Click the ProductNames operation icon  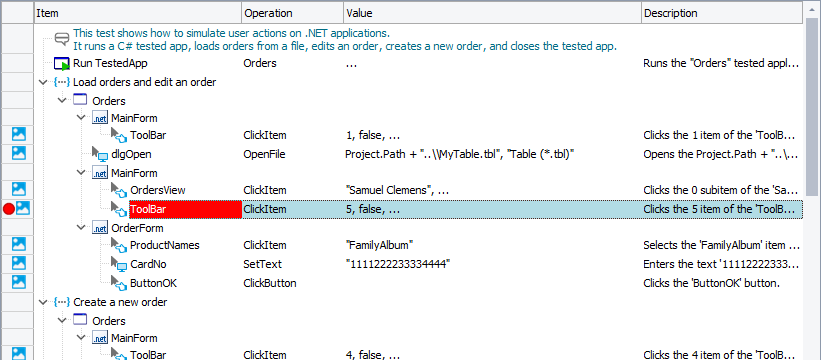[119, 245]
